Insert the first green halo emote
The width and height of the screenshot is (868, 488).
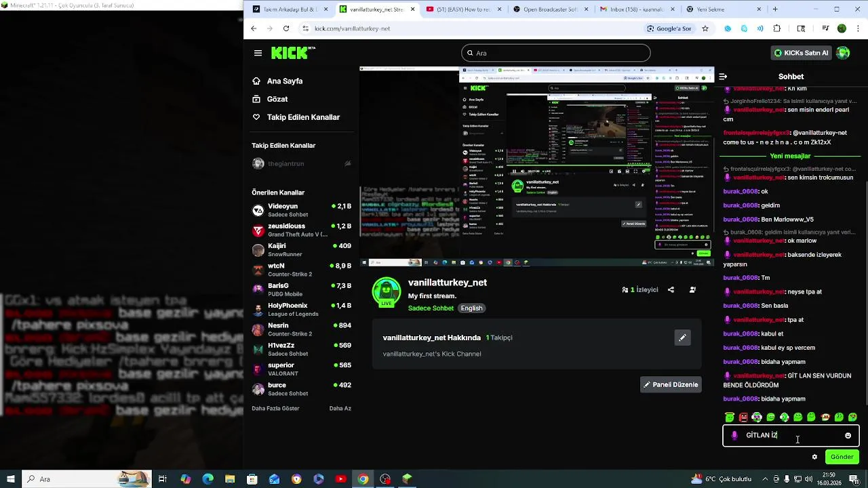pyautogui.click(x=730, y=418)
